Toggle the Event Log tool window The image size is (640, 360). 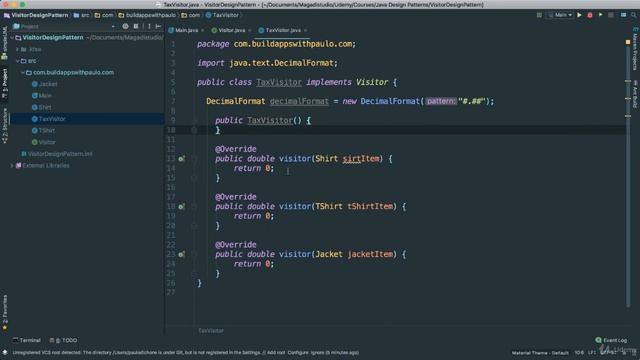(x=611, y=340)
